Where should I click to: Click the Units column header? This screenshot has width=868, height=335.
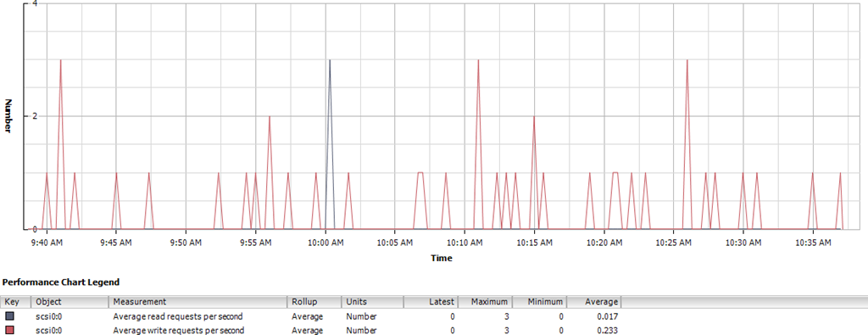click(373, 302)
